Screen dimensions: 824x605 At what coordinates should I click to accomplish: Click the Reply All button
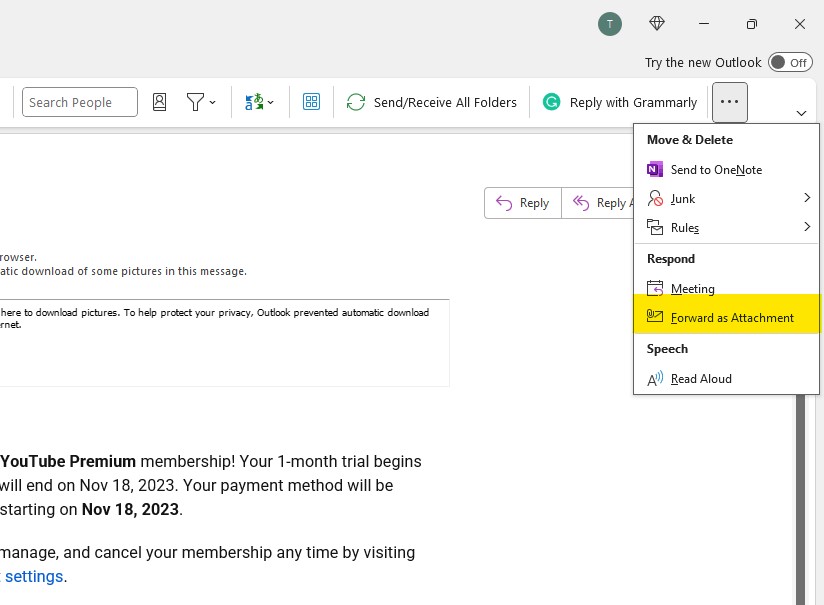[x=598, y=203]
